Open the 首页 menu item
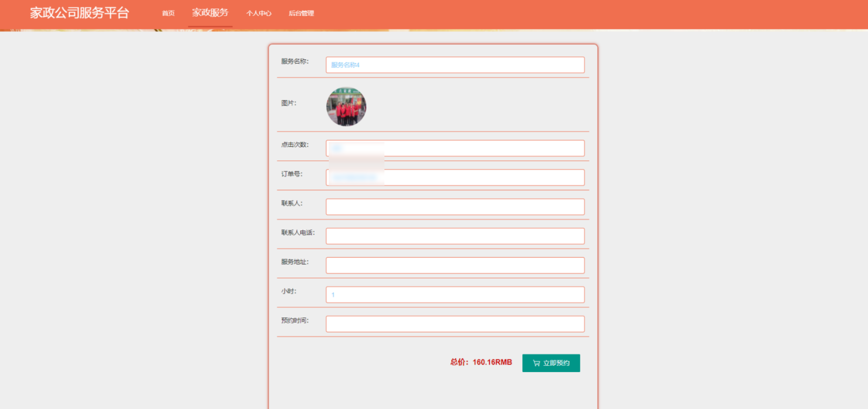This screenshot has height=409, width=868. point(168,13)
